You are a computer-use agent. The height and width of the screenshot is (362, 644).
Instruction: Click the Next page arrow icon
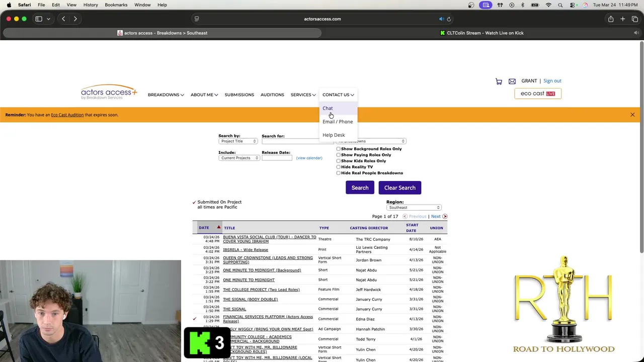445,216
